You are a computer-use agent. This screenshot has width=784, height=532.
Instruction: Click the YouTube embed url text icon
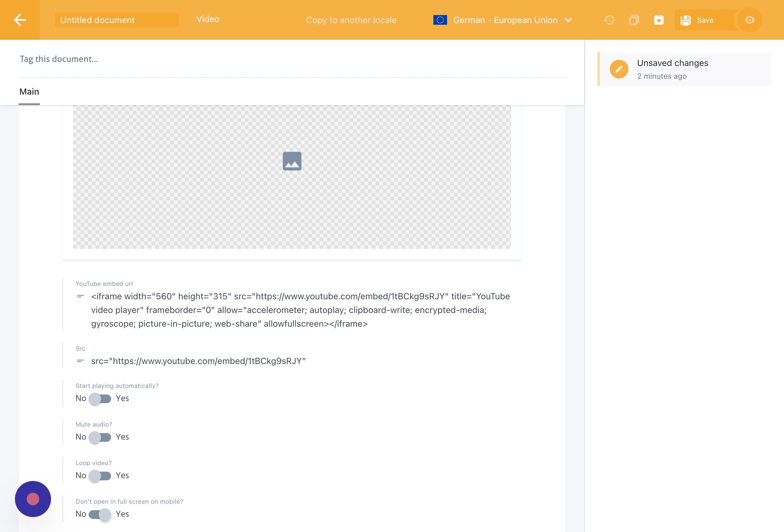click(80, 296)
